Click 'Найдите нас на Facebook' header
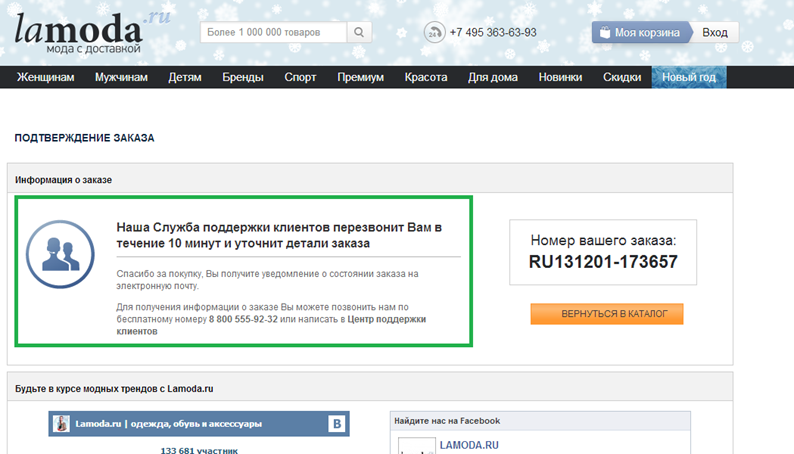 coord(447,421)
